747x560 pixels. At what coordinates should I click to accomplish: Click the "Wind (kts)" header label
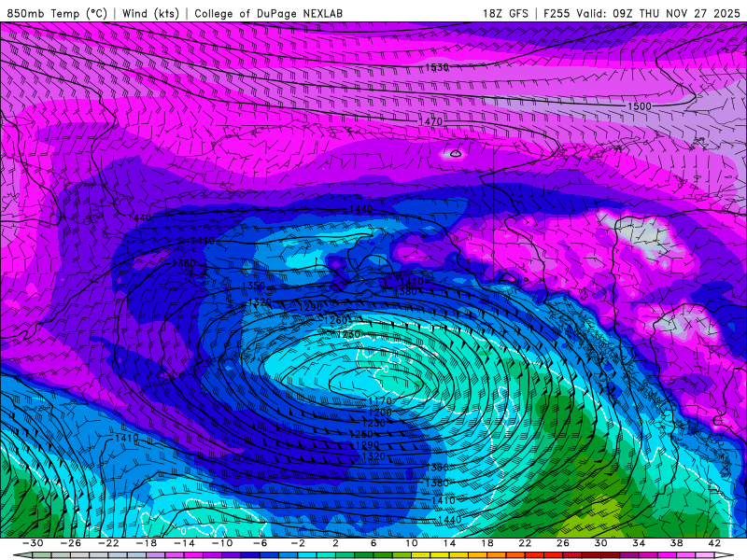coord(150,13)
